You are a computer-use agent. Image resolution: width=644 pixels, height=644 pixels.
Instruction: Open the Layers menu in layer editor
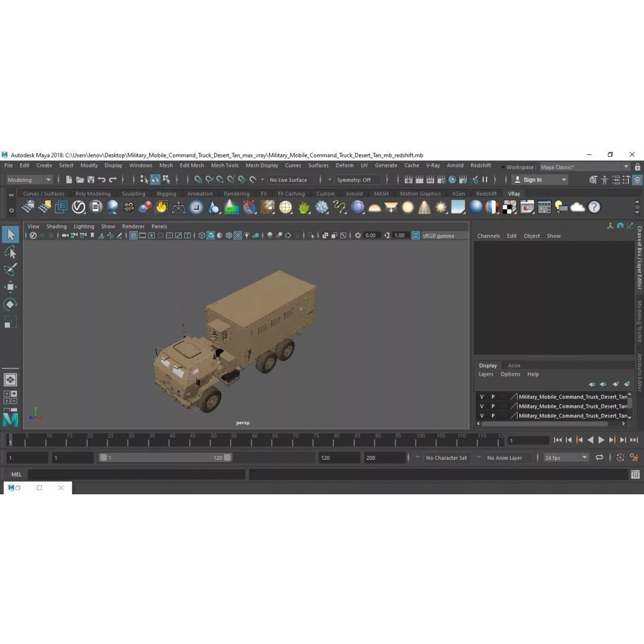486,374
